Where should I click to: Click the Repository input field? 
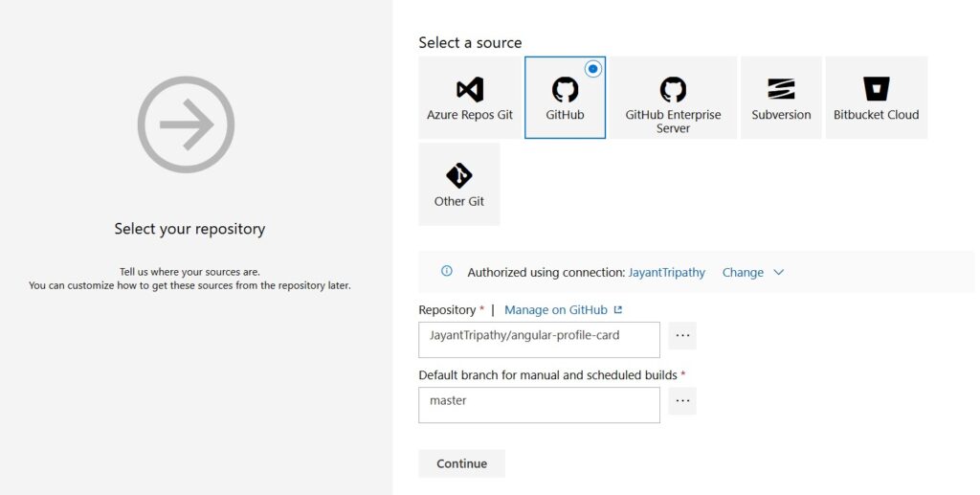(x=540, y=340)
